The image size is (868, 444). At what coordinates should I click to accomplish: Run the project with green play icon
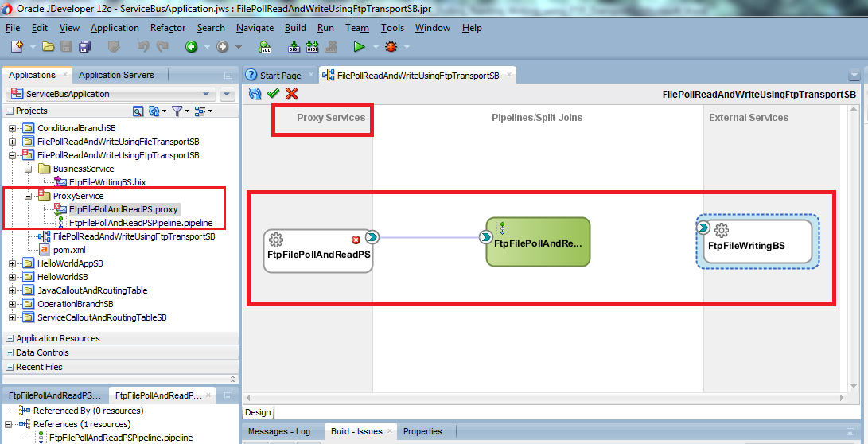click(360, 47)
